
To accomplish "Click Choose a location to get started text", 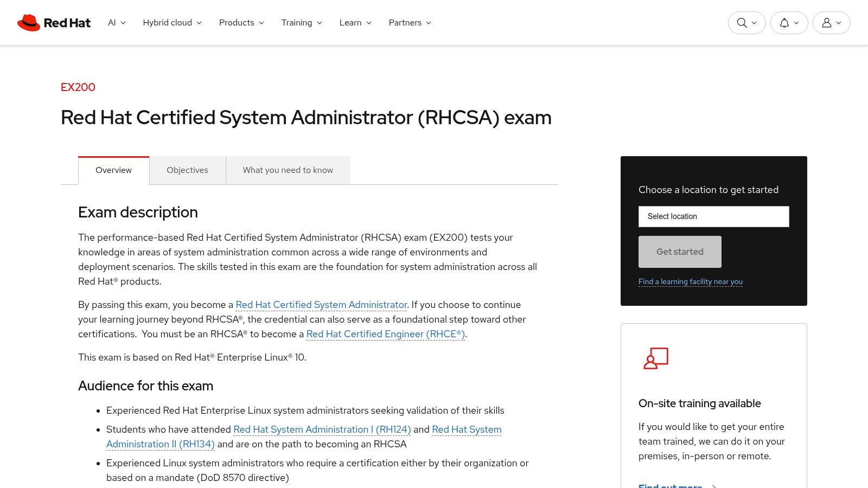I will coord(709,190).
